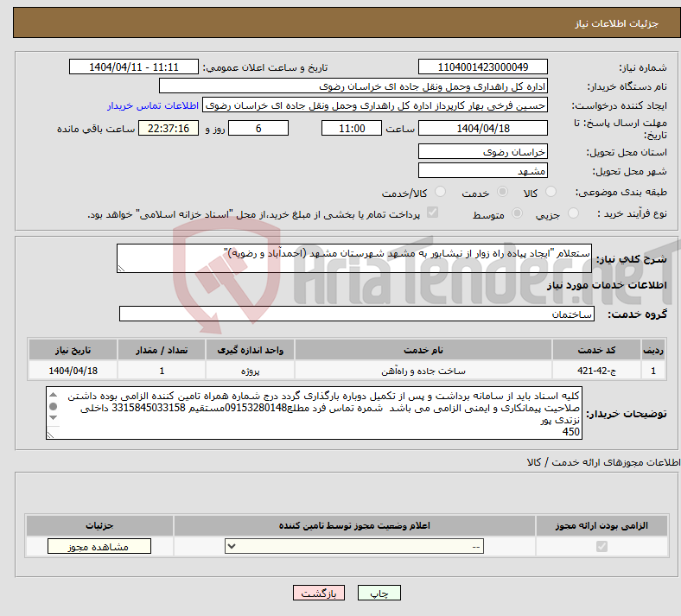Viewport: 681px width, 616px height.
Task: Click resize handle of general description textarea
Action: pyautogui.click(x=121, y=269)
